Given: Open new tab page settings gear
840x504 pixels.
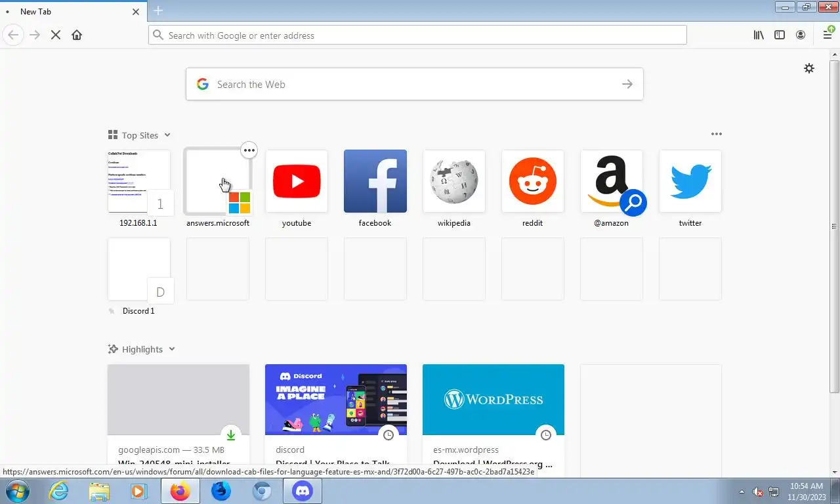Looking at the screenshot, I should point(809,68).
